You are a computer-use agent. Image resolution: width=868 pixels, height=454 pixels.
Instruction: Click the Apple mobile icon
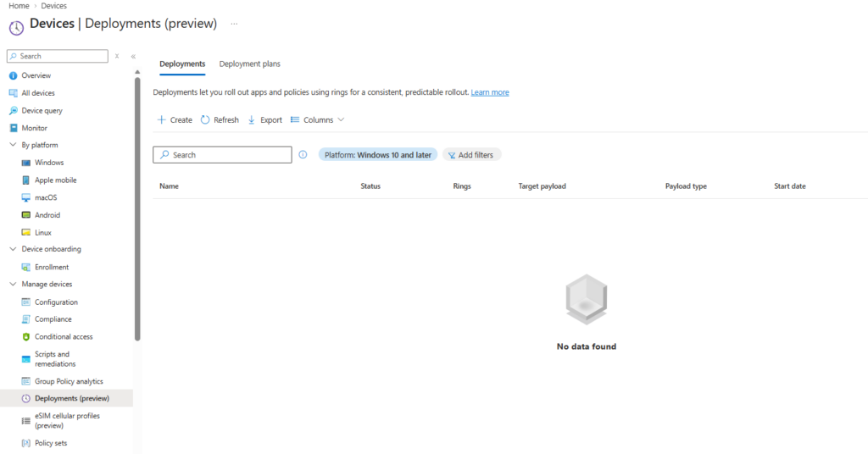point(26,180)
